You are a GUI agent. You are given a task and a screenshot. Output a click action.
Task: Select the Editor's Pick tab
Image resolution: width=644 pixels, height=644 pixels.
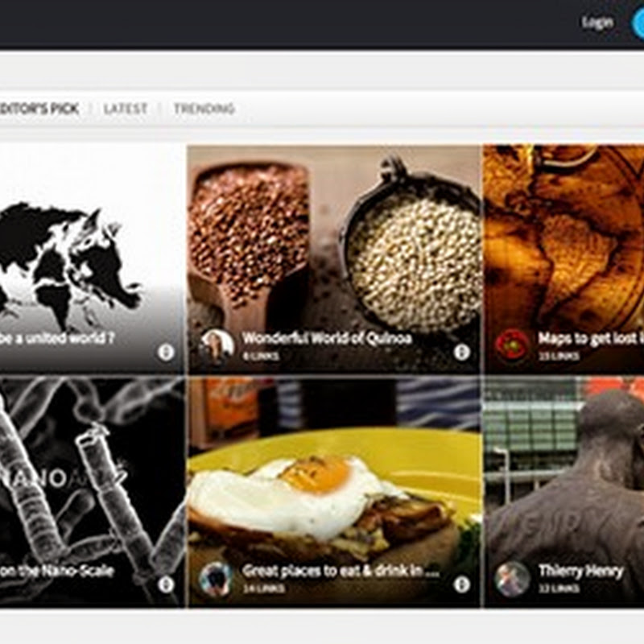coord(39,109)
